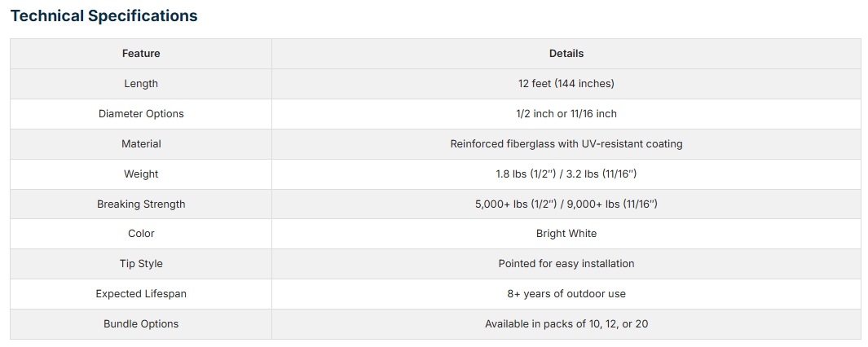
Task: Click the 8+ years of outdoor use value
Action: [x=566, y=294]
